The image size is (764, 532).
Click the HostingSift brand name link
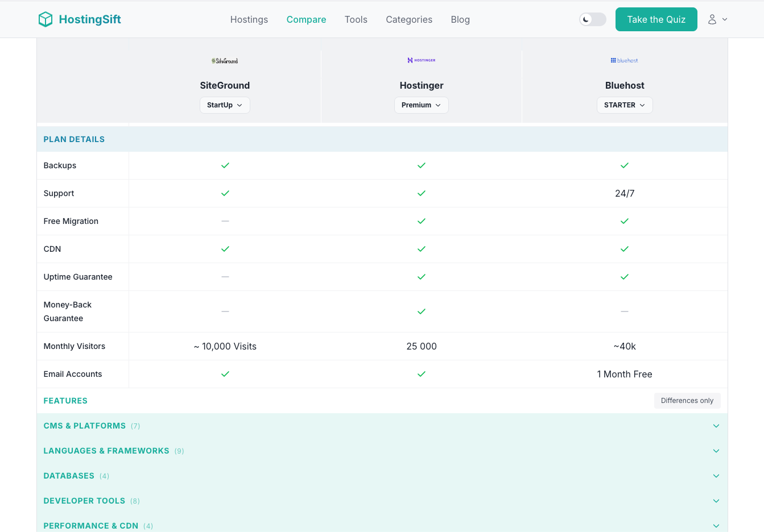pyautogui.click(x=90, y=19)
